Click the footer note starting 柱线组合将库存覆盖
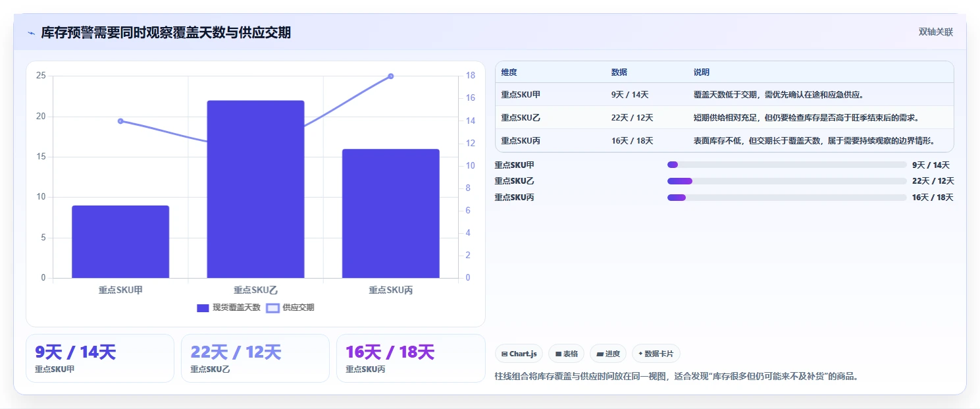The image size is (980, 409). [677, 377]
